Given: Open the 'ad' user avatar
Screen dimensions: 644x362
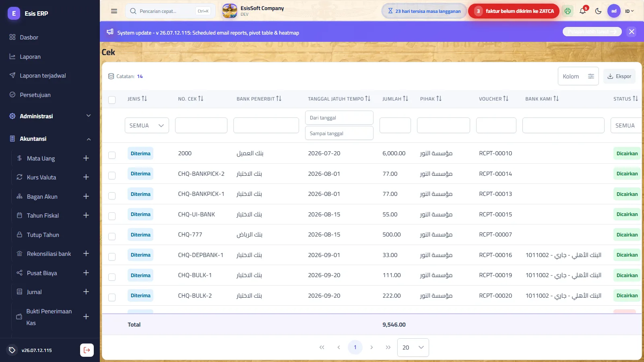Looking at the screenshot, I should click(x=614, y=11).
